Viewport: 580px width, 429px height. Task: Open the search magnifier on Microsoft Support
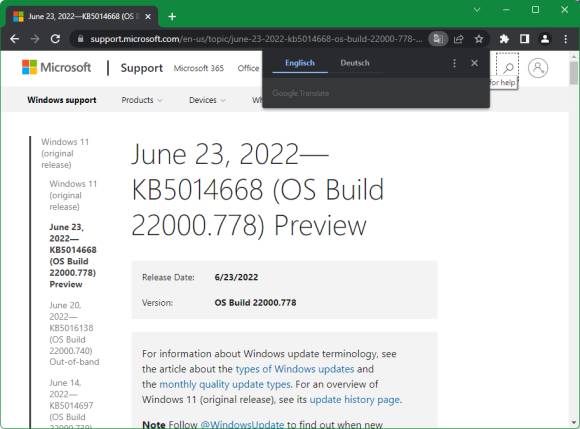point(508,68)
